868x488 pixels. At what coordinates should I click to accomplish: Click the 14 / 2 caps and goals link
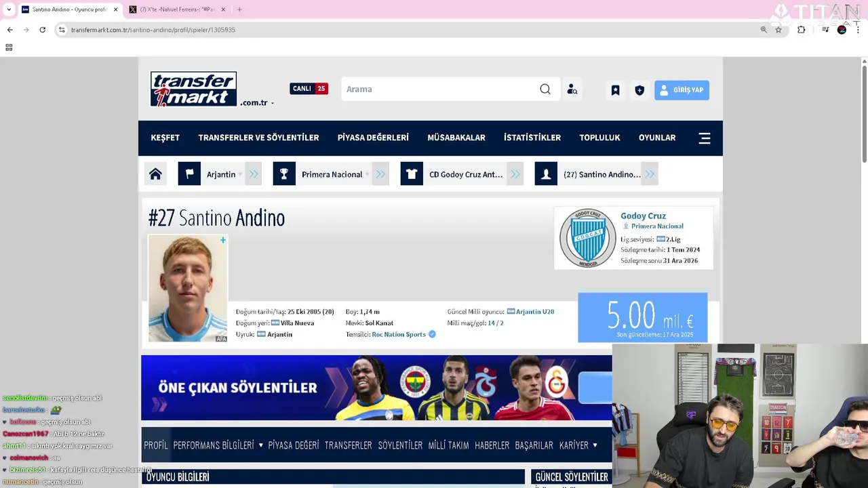click(x=495, y=323)
